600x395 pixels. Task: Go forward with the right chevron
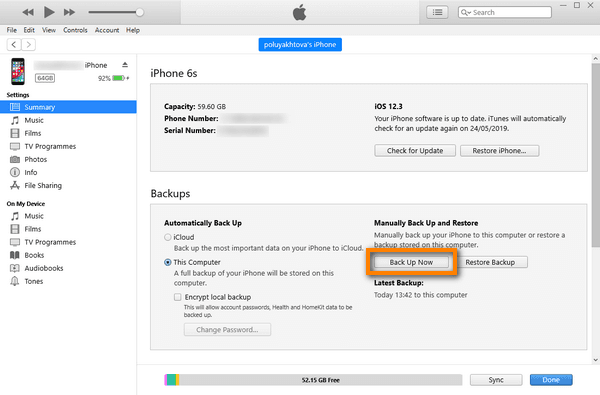[29, 44]
